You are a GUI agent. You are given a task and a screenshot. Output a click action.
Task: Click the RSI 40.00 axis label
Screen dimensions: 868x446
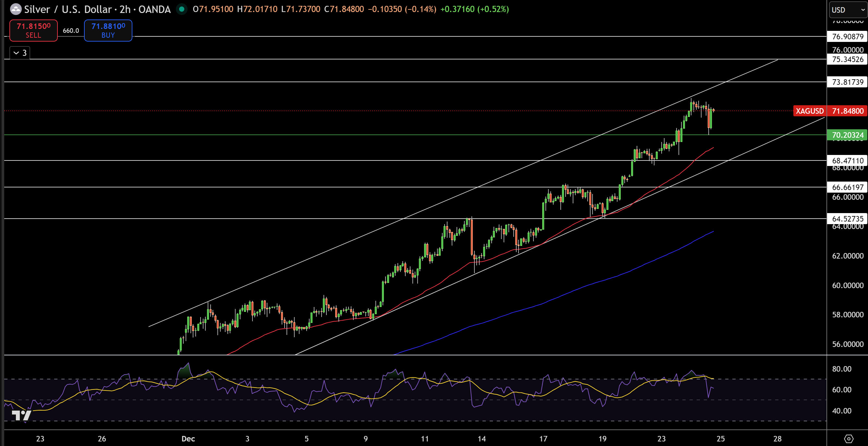pyautogui.click(x=841, y=411)
